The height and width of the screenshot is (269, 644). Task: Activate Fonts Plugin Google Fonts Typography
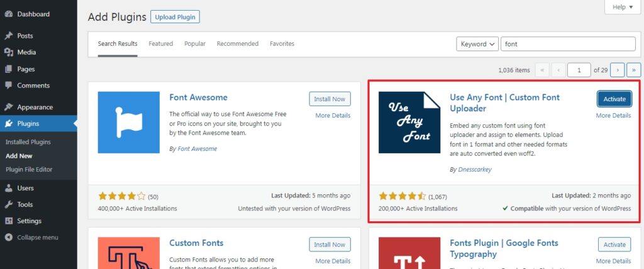click(x=614, y=244)
